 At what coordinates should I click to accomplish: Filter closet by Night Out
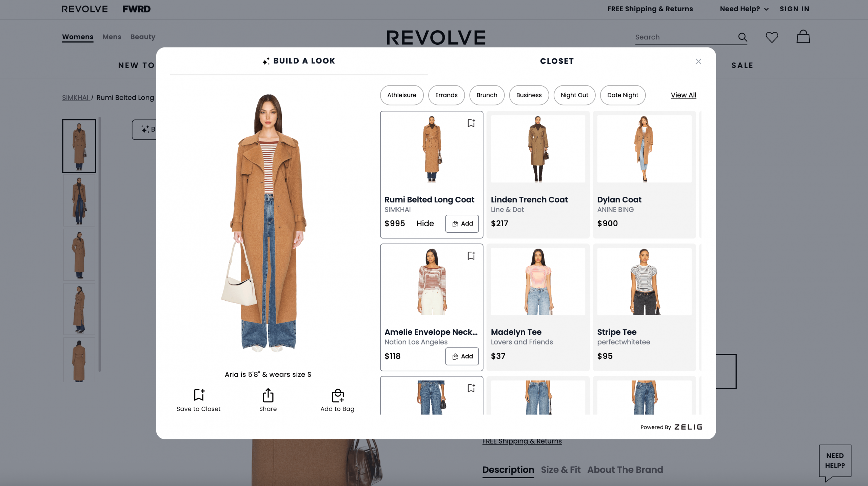(574, 95)
